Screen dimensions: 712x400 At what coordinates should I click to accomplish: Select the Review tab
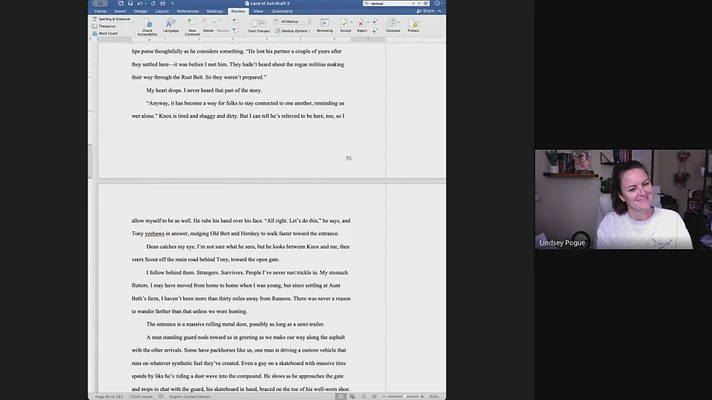click(238, 11)
